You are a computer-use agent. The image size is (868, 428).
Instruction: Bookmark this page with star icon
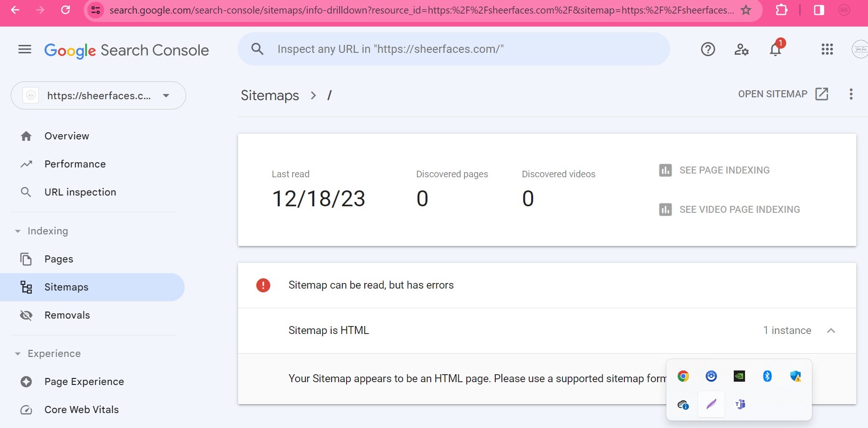click(746, 10)
